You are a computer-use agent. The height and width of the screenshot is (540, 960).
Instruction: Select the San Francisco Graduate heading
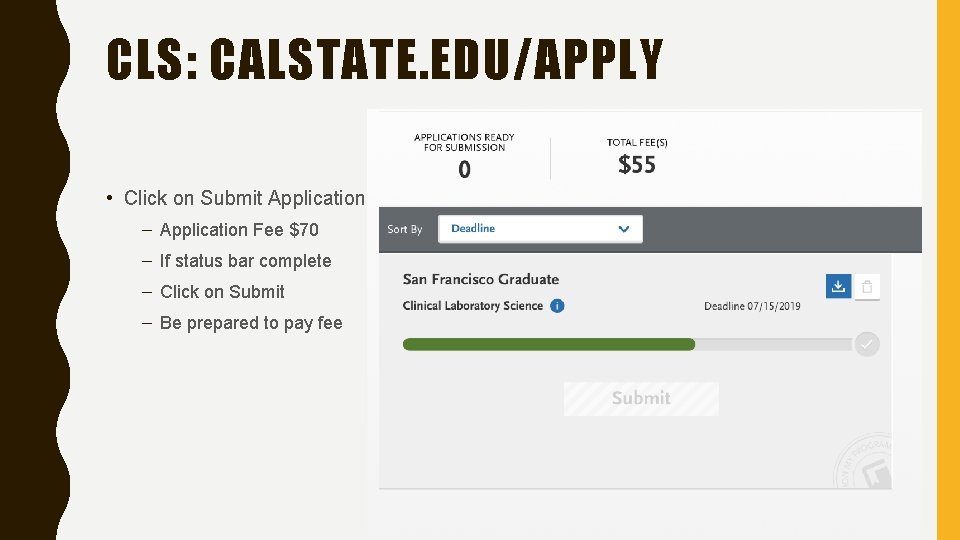pyautogui.click(x=481, y=279)
